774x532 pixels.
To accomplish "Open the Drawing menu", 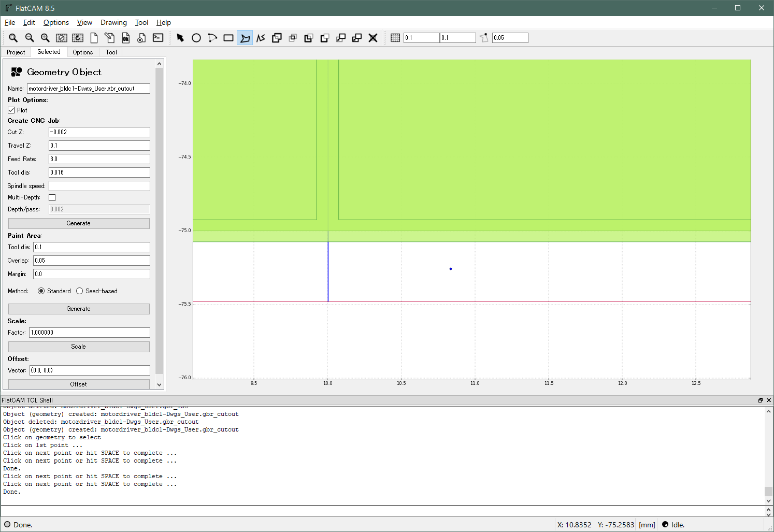I will coord(113,22).
